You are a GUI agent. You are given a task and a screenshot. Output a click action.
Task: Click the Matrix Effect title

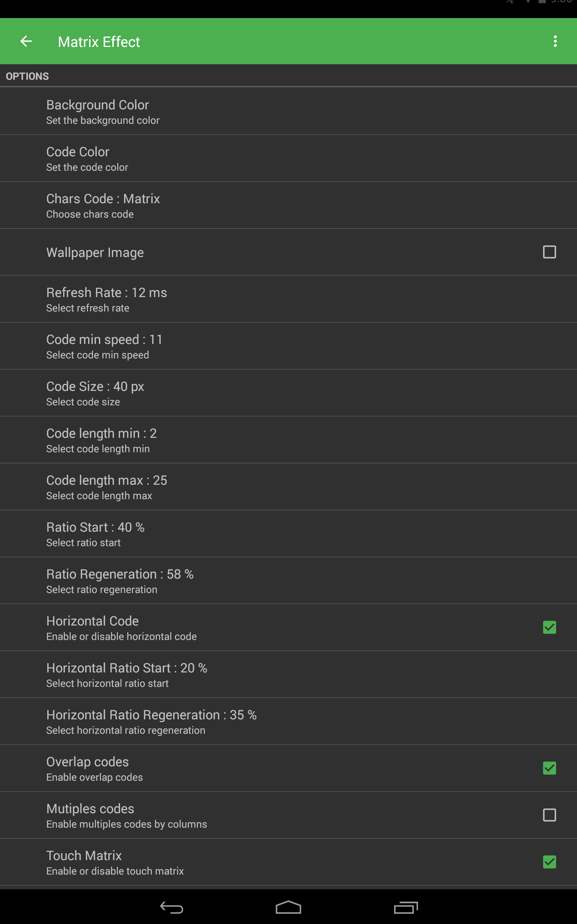[x=99, y=42]
